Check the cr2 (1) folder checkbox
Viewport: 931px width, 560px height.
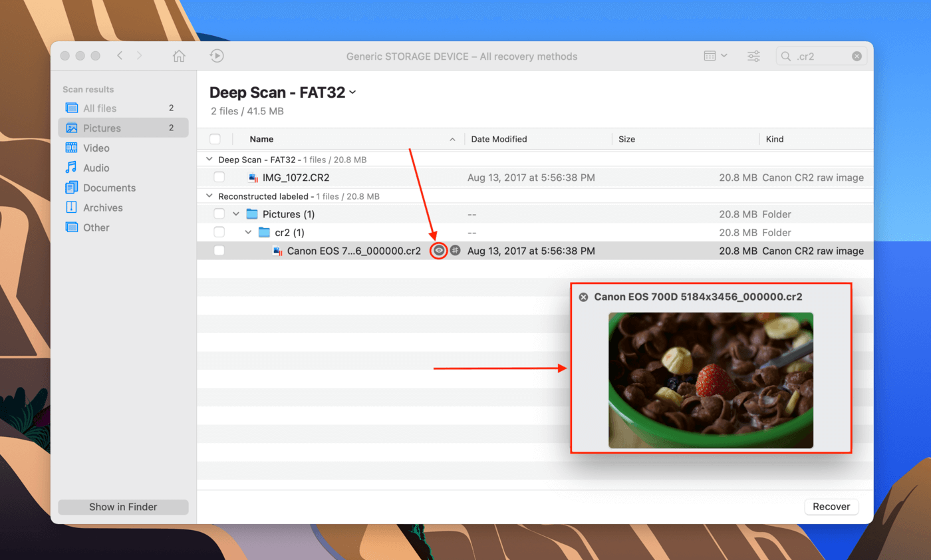tap(219, 232)
